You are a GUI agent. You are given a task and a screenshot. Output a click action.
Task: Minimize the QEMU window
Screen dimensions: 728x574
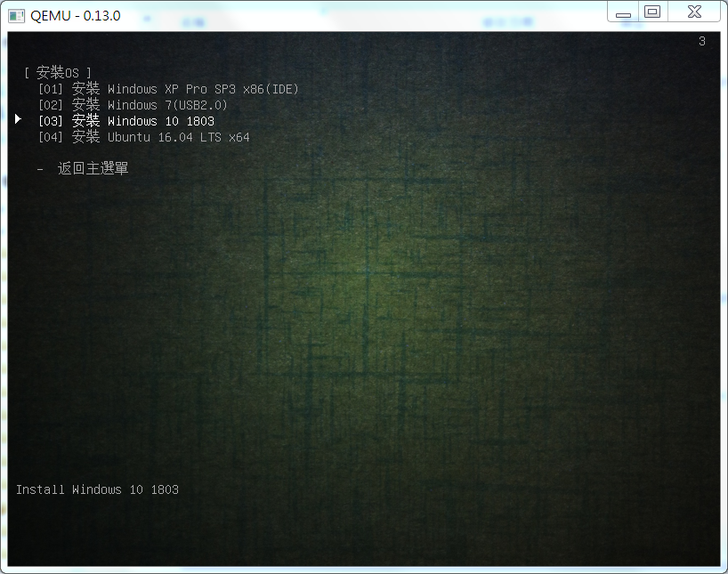pos(624,12)
